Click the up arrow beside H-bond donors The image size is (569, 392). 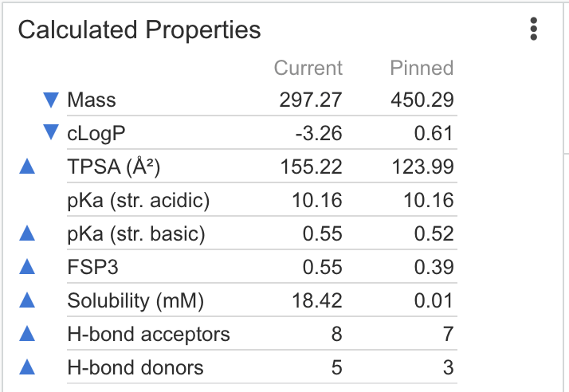point(27,368)
